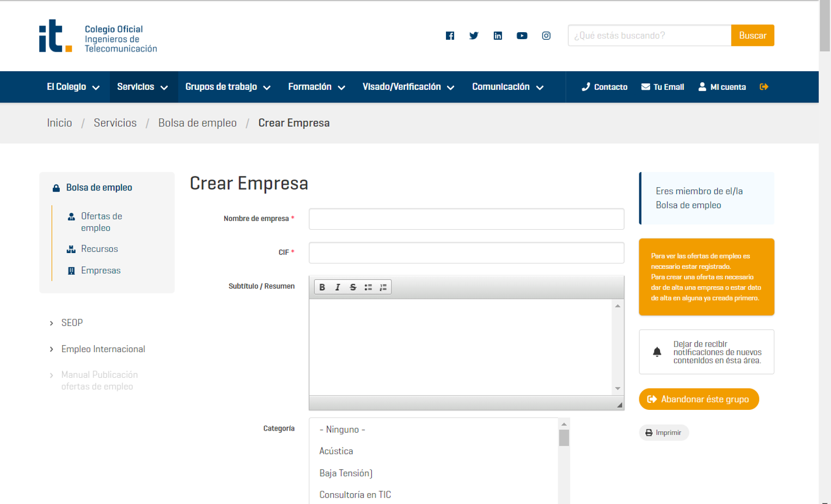
Task: Expand the SEOP sidebar section
Action: click(71, 323)
